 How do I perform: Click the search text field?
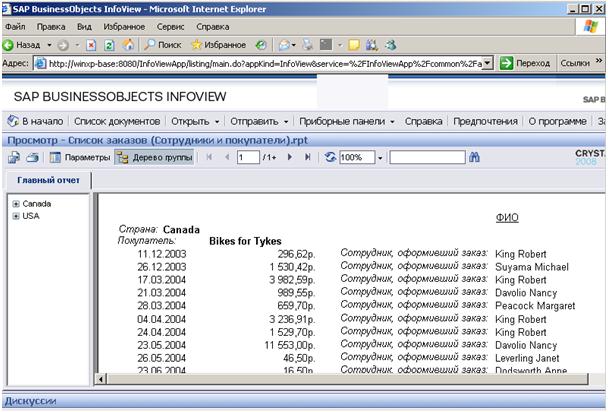pos(427,157)
